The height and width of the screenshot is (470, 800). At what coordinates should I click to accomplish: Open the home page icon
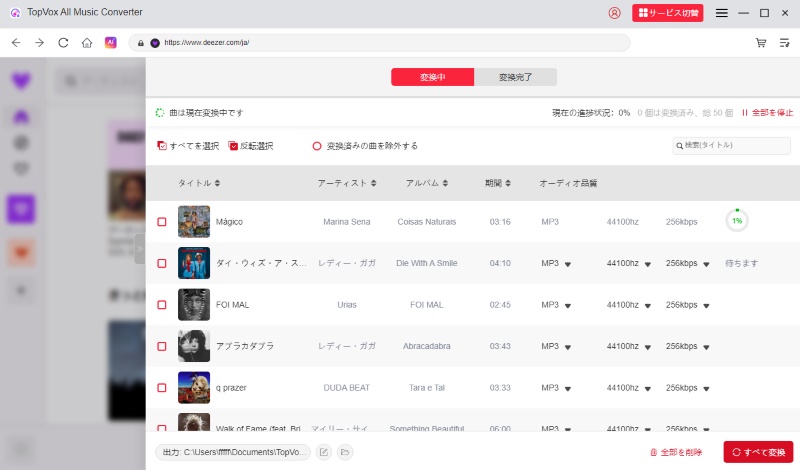(x=87, y=43)
